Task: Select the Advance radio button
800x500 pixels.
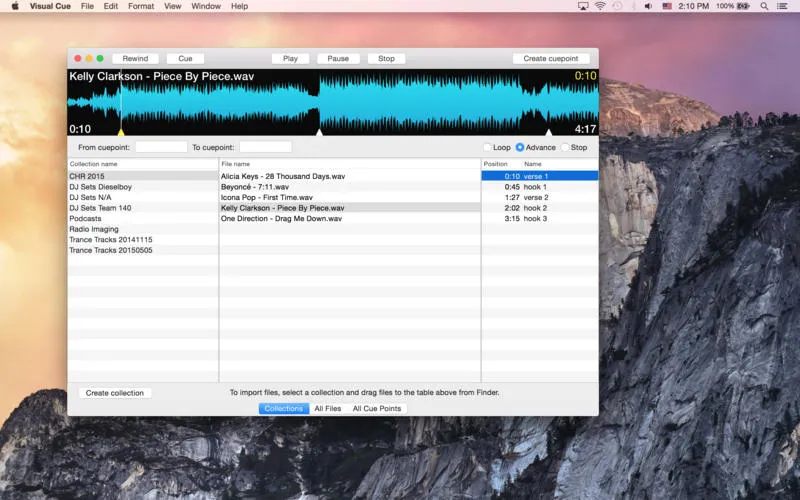Action: pyautogui.click(x=520, y=148)
